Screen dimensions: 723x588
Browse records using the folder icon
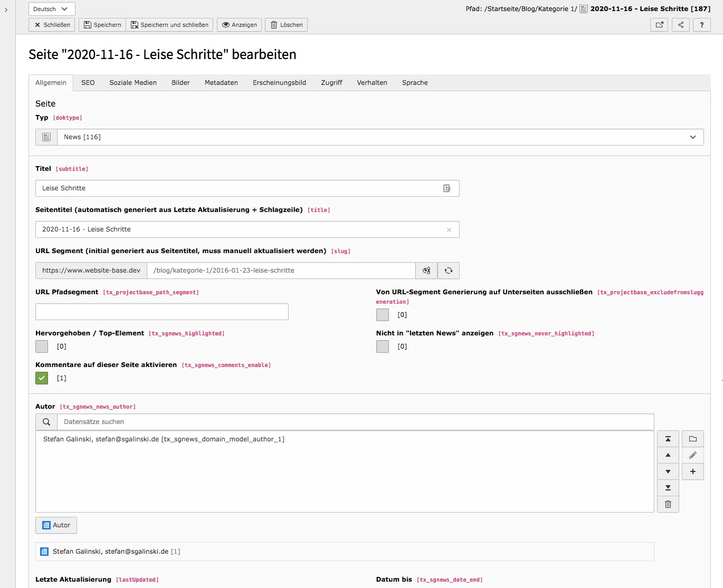click(x=693, y=438)
